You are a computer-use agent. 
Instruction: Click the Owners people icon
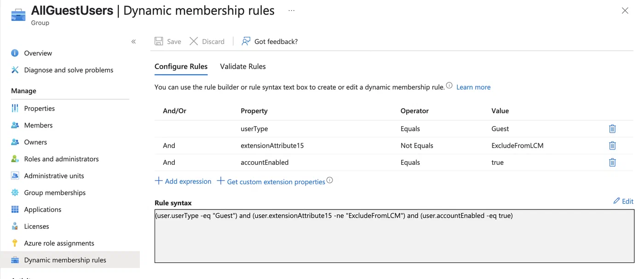point(15,142)
